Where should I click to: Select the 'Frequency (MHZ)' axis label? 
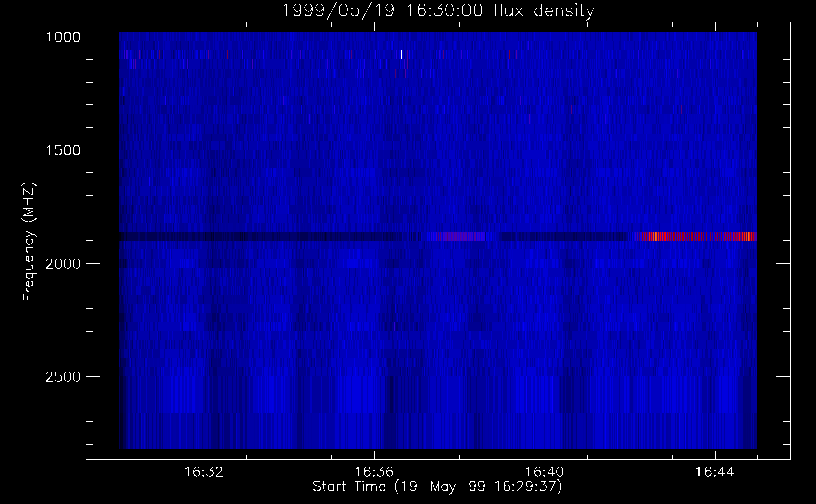click(28, 242)
